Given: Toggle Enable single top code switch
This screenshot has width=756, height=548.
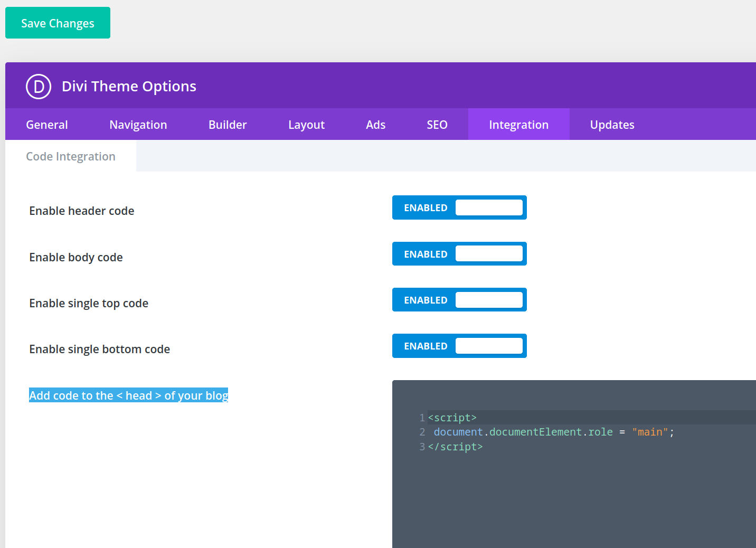Looking at the screenshot, I should pyautogui.click(x=459, y=300).
